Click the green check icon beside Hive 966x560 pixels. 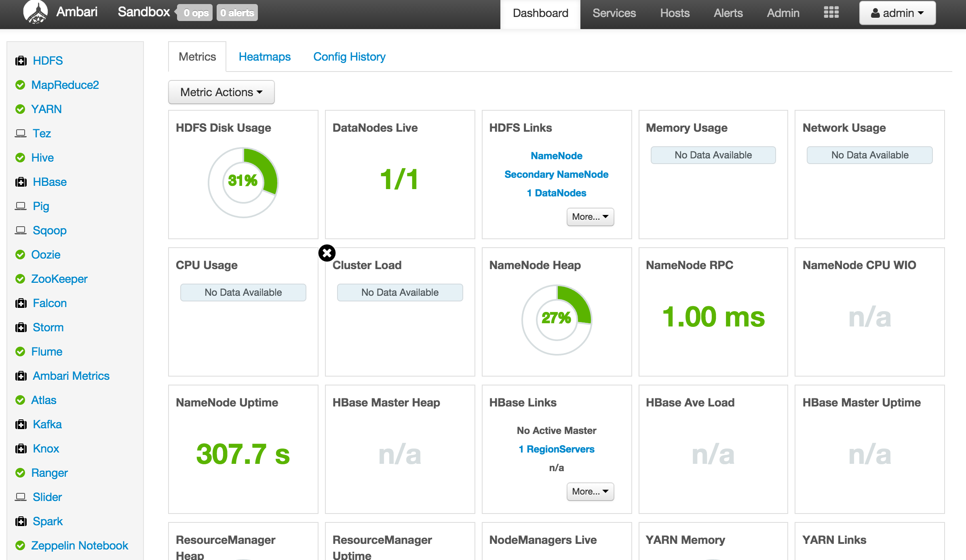click(21, 158)
